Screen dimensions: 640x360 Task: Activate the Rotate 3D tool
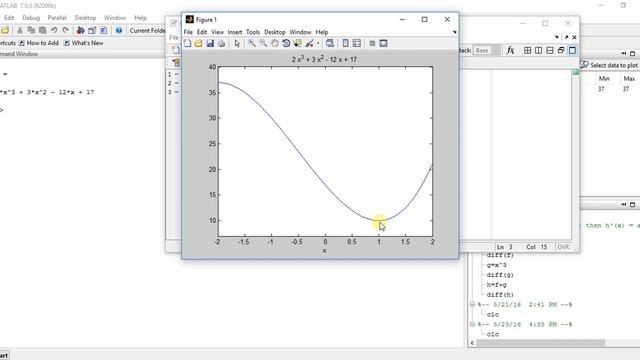pos(286,43)
